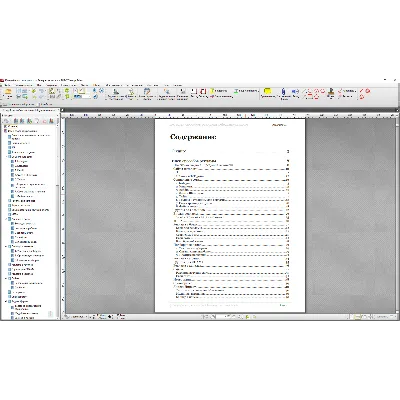Click the second bookmark in the tree
400x400 pixels.
[x=23, y=131]
